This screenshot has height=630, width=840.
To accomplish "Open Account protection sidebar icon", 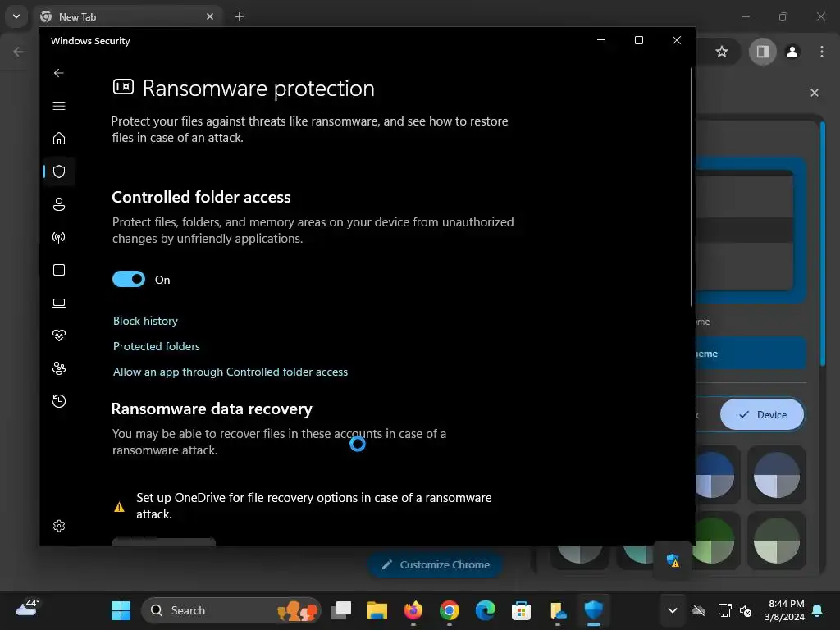I will [59, 204].
